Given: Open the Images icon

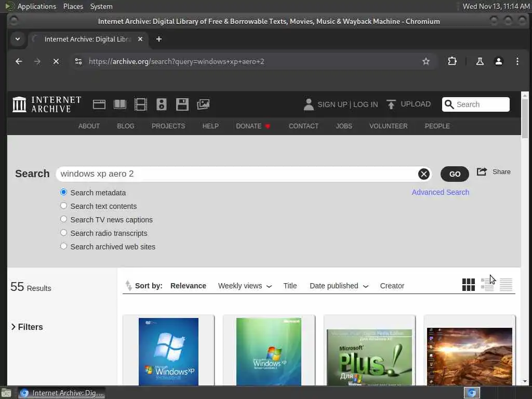Looking at the screenshot, I should click(203, 104).
